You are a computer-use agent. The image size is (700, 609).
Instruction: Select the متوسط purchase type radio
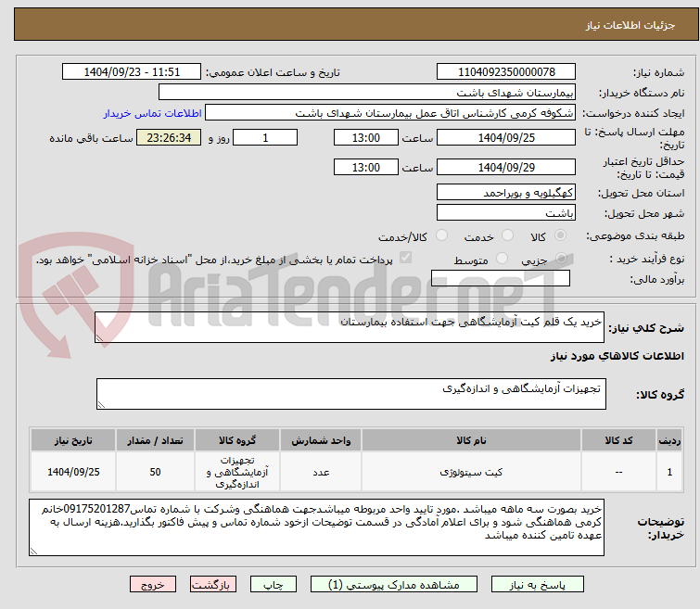pos(502,259)
